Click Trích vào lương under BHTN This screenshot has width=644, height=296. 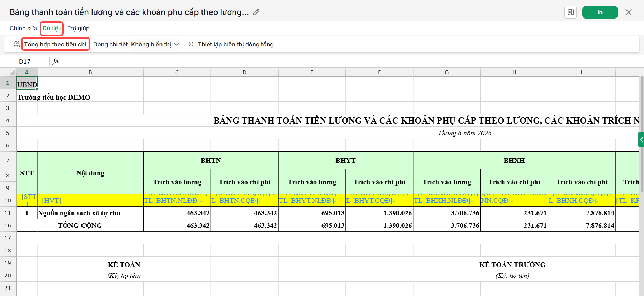click(177, 182)
